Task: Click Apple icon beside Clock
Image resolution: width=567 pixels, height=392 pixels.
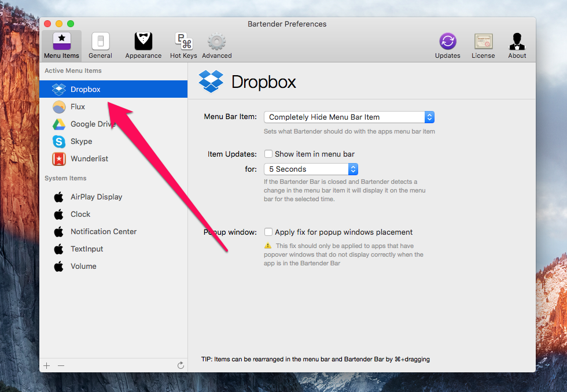Action: point(58,215)
